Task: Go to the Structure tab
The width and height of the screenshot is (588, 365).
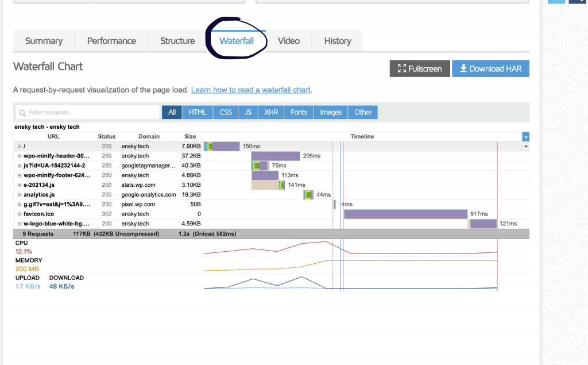Action: coord(177,41)
